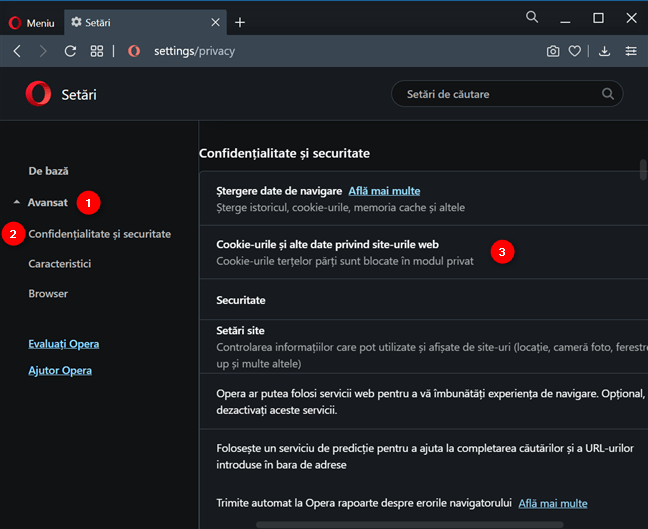This screenshot has width=648, height=529.
Task: Reload the settings page
Action: (x=70, y=51)
